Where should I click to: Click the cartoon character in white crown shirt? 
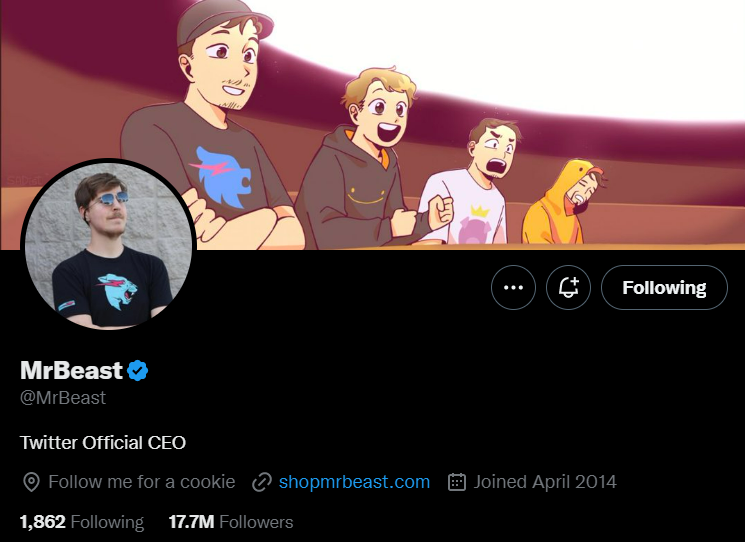[x=470, y=185]
